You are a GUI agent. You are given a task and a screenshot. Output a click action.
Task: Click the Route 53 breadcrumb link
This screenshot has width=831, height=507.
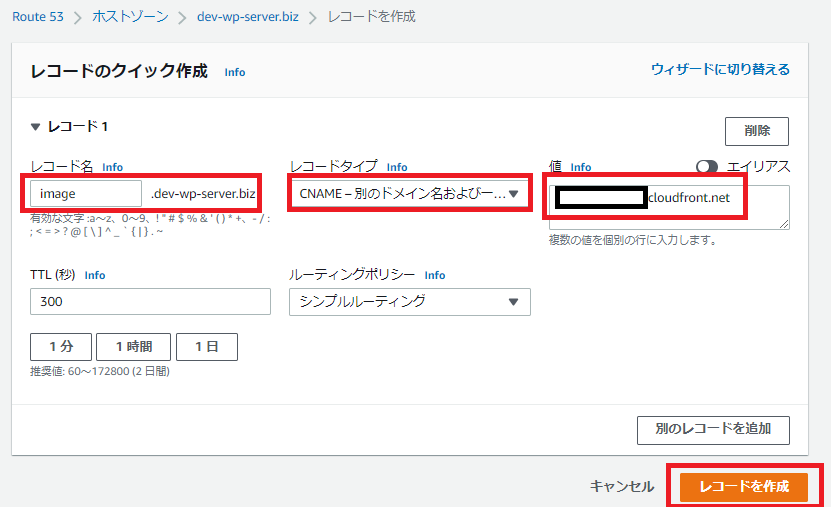coord(40,17)
